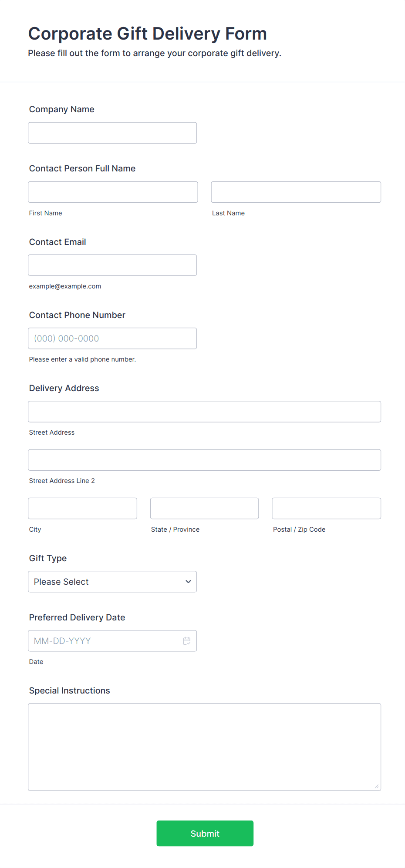Viewport: 405px width, 868px height.
Task: Click the Preferred Delivery Date input
Action: [x=105, y=641]
